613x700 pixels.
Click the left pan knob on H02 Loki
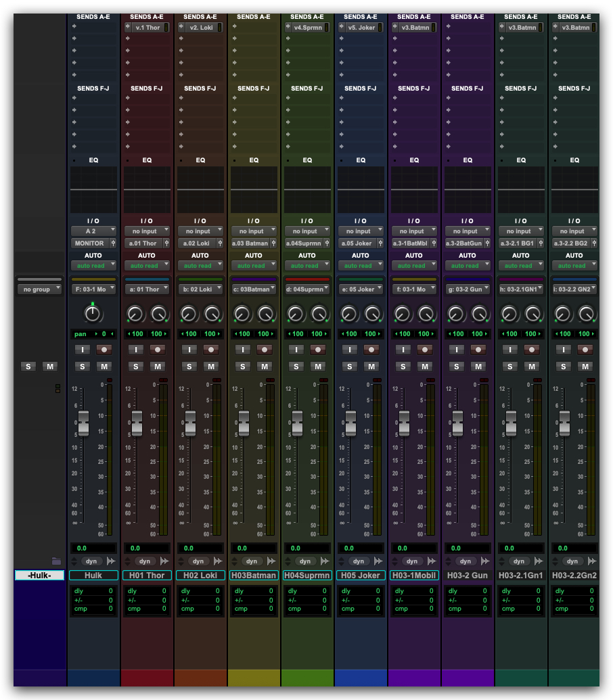pos(189,314)
